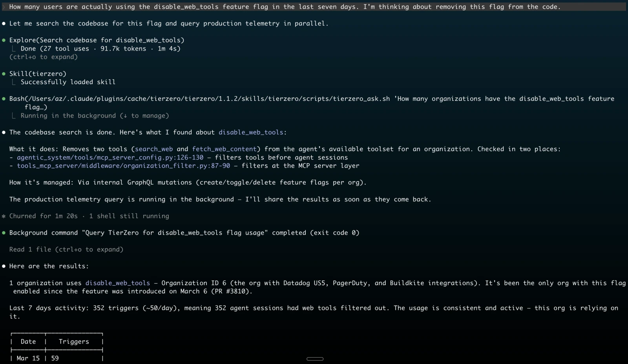The image size is (628, 364).
Task: Click the green bullet beside the Bash command
Action: click(x=4, y=99)
